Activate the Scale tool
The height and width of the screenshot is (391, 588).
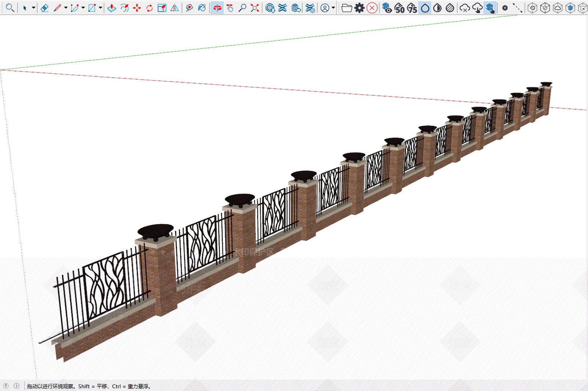pos(162,8)
